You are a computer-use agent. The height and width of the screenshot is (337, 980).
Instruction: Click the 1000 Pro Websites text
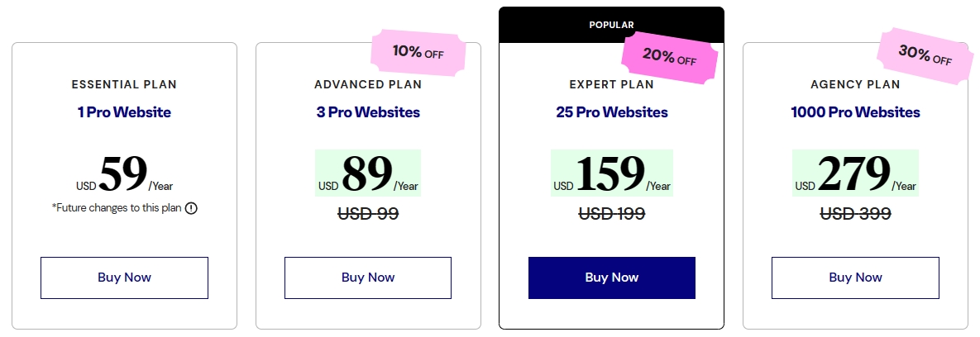pos(855,112)
